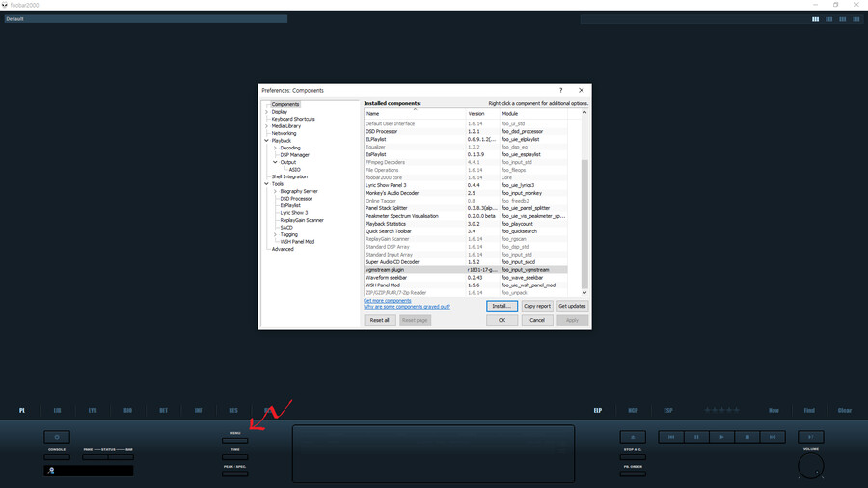Toggle the PB. ORDER button
Image resolution: width=868 pixels, height=488 pixels.
(633, 474)
